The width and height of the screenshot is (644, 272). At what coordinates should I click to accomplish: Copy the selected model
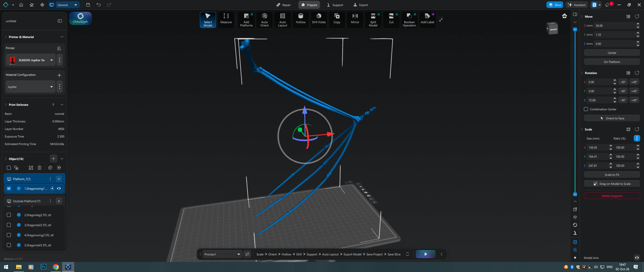pyautogui.click(x=337, y=20)
